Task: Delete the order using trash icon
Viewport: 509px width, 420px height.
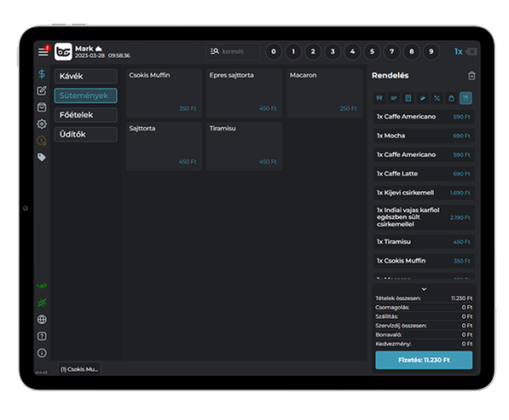Action: 471,76
